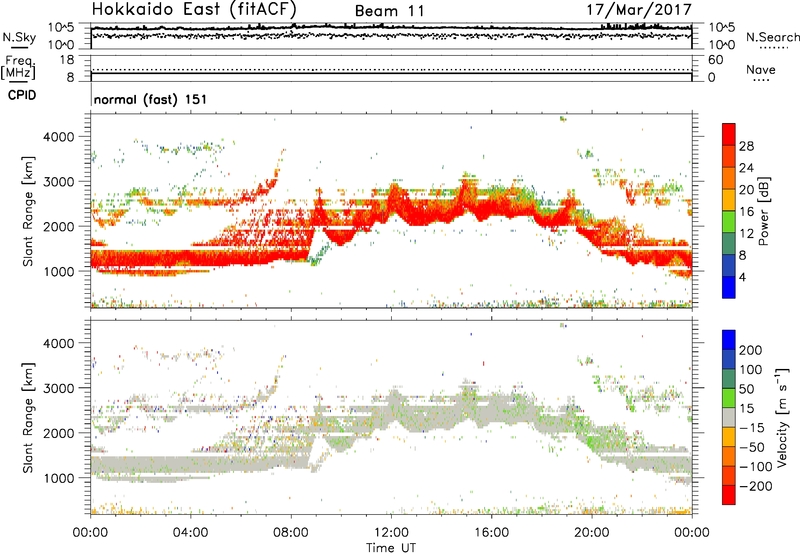
Task: Select the 'CPID' row label
Action: coord(22,95)
